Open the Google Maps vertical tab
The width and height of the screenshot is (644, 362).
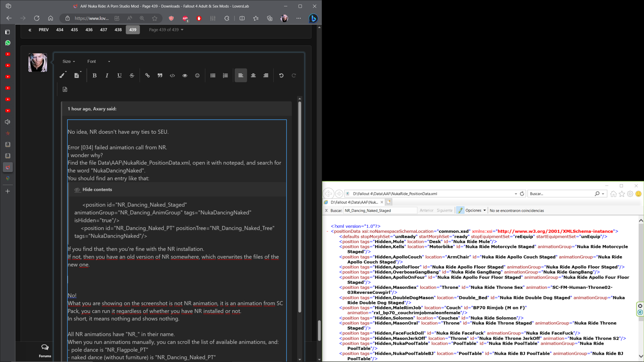8,179
